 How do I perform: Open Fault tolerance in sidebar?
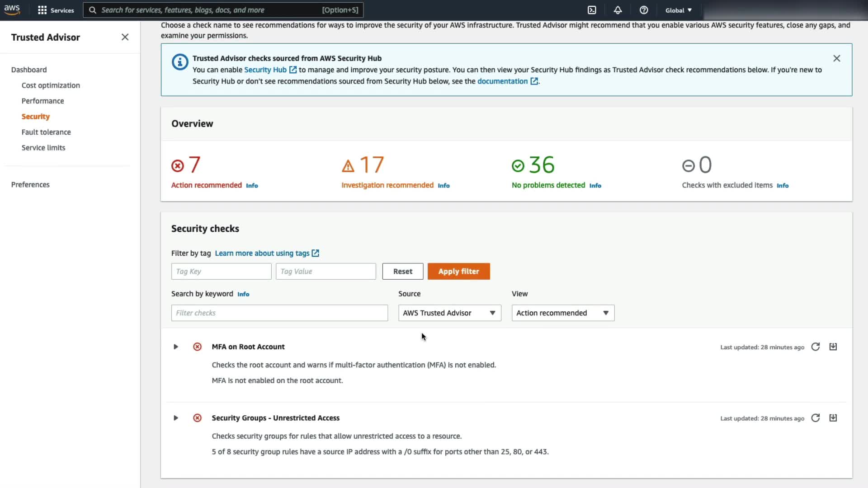tap(46, 132)
